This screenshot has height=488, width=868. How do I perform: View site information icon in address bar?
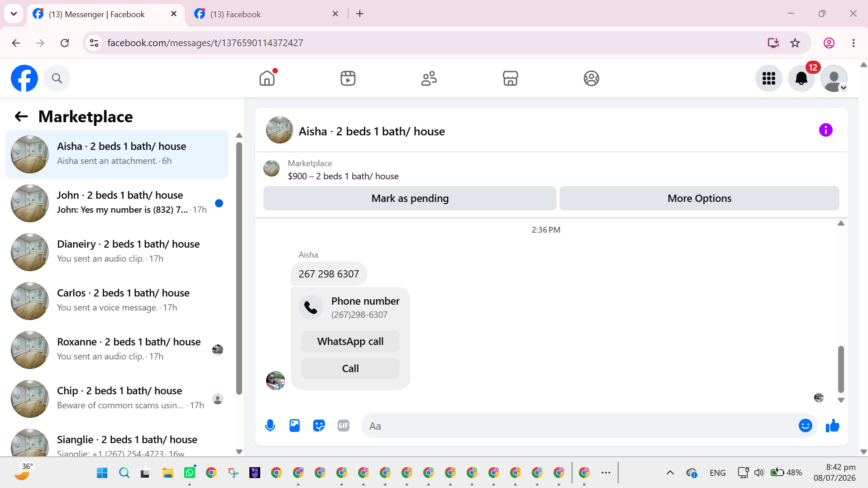(x=94, y=43)
